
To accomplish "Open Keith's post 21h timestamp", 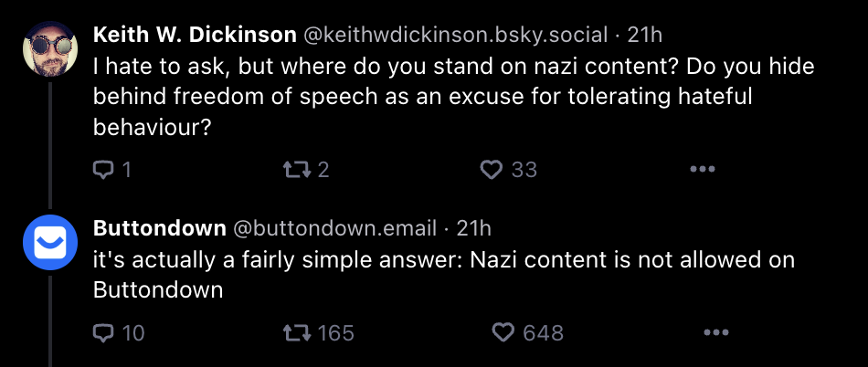I will (645, 36).
